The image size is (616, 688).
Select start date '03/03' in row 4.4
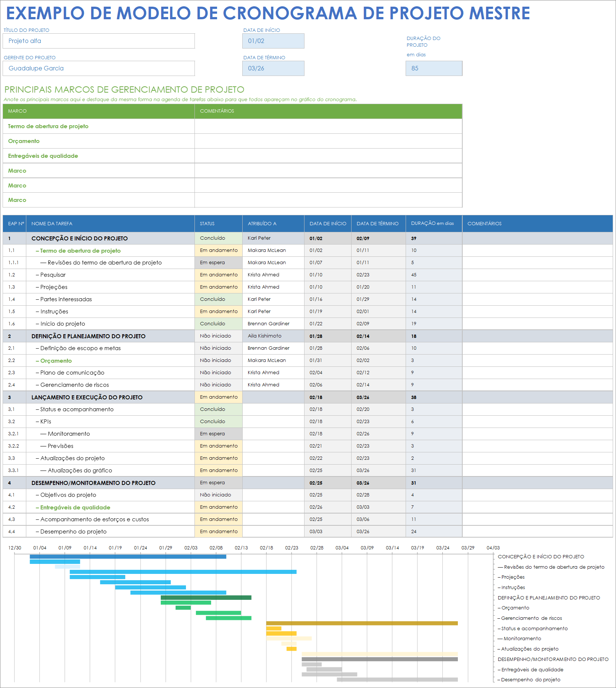tap(328, 532)
